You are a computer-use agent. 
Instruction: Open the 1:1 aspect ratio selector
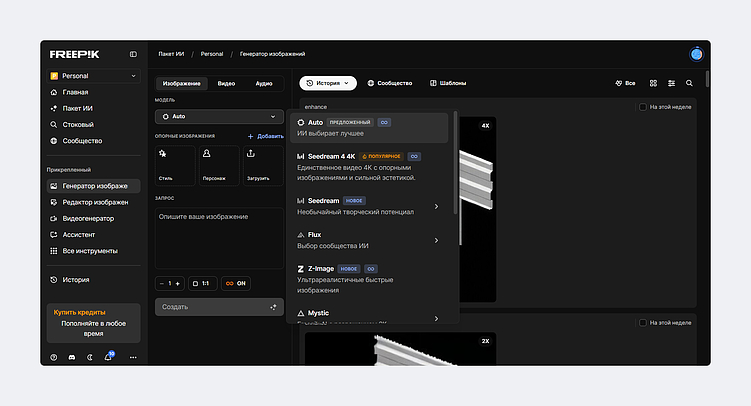point(203,283)
